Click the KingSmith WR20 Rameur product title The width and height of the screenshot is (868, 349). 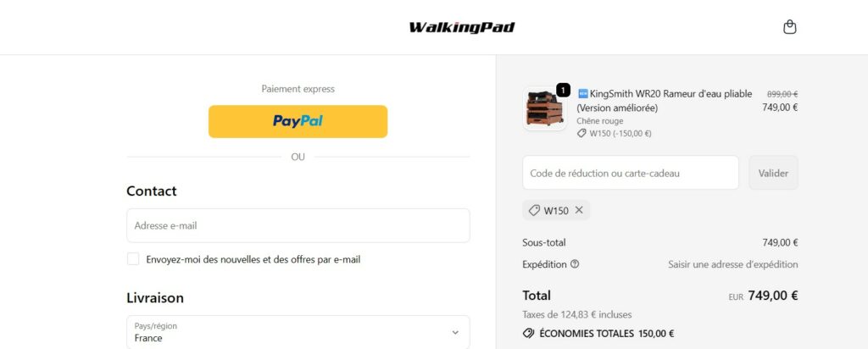tap(665, 101)
